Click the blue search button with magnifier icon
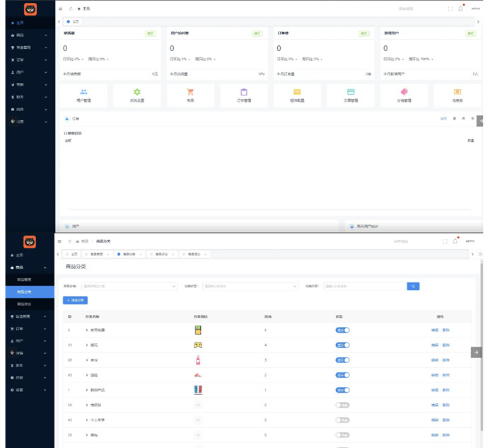 pyautogui.click(x=413, y=286)
